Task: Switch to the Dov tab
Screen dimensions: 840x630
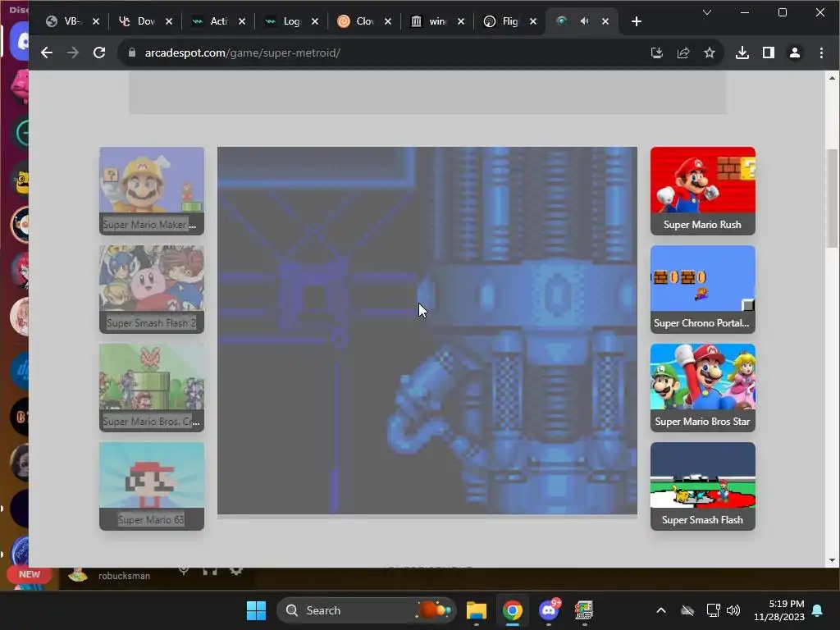Action: coord(138,21)
